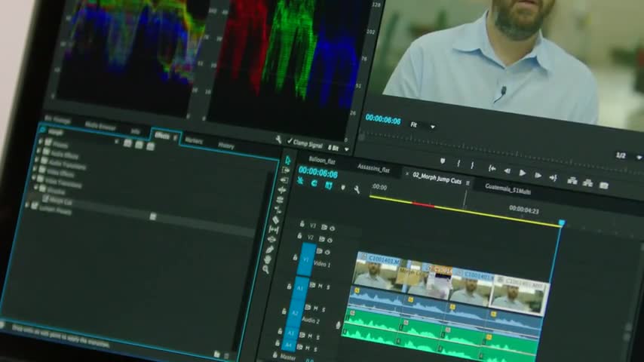Switch to the Assassins_flat sequence tab
Viewport: 644px width, 362px height.
[x=373, y=168]
